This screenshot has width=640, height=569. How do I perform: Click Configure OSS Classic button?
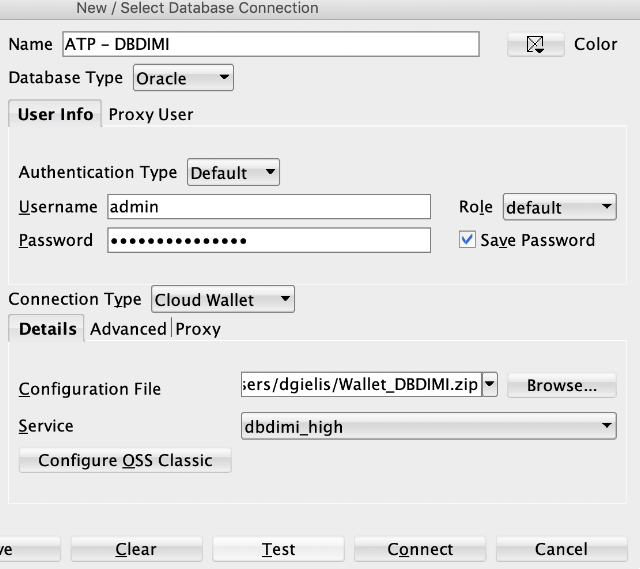coord(125,460)
